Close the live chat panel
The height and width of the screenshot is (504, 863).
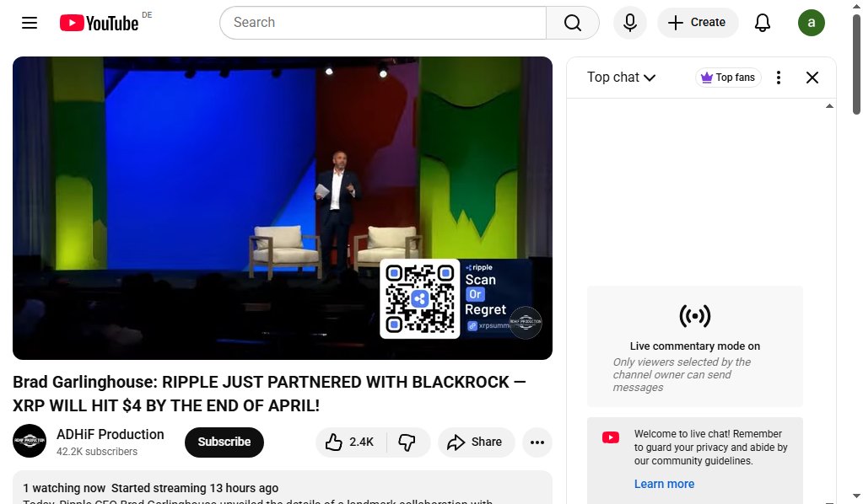(x=812, y=78)
